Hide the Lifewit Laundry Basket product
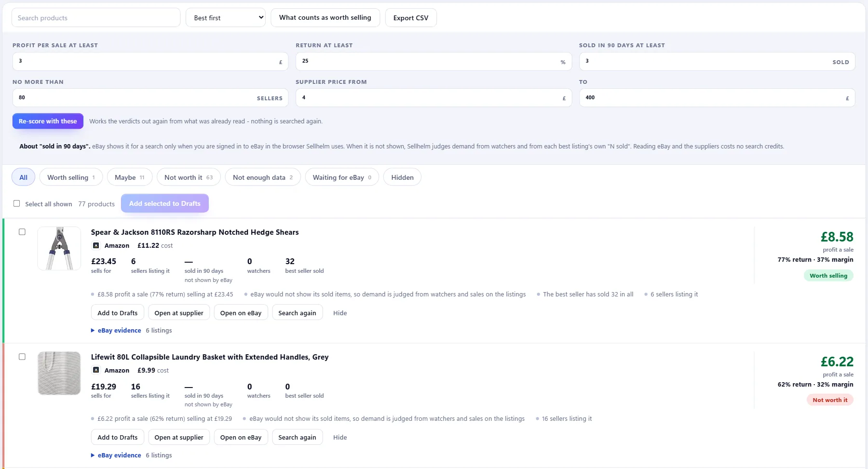This screenshot has width=868, height=469. click(x=340, y=437)
